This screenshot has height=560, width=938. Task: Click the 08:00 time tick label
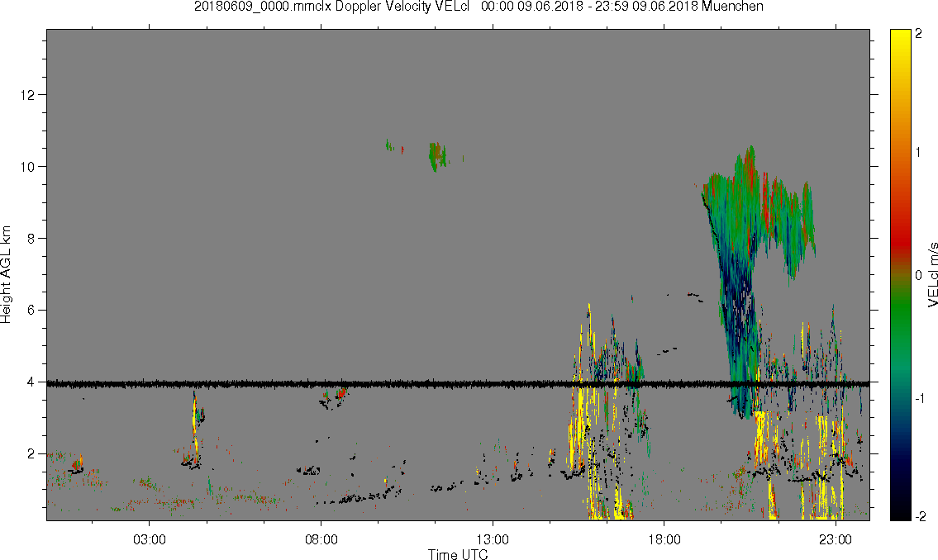[321, 539]
